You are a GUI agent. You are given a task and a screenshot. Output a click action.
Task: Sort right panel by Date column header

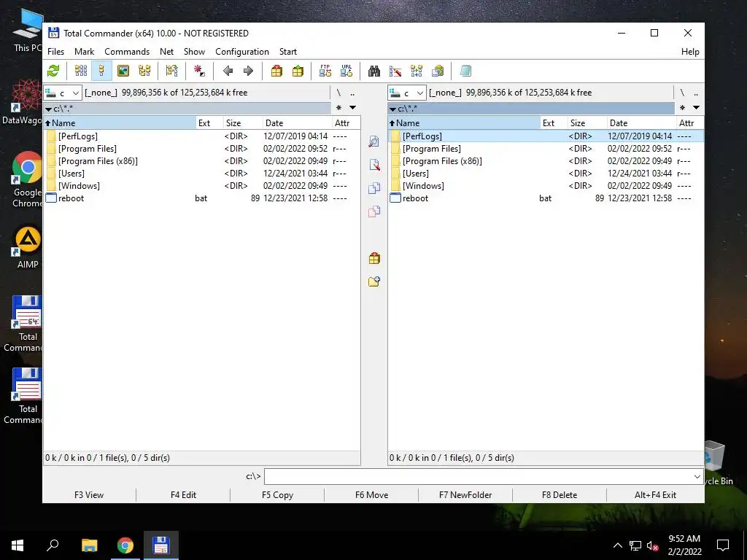tap(642, 122)
